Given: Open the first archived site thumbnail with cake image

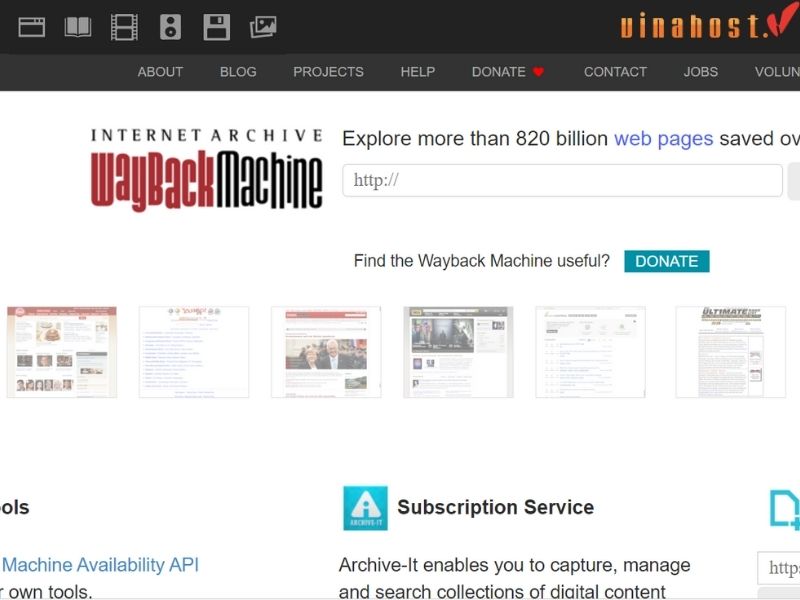Looking at the screenshot, I should click(62, 352).
